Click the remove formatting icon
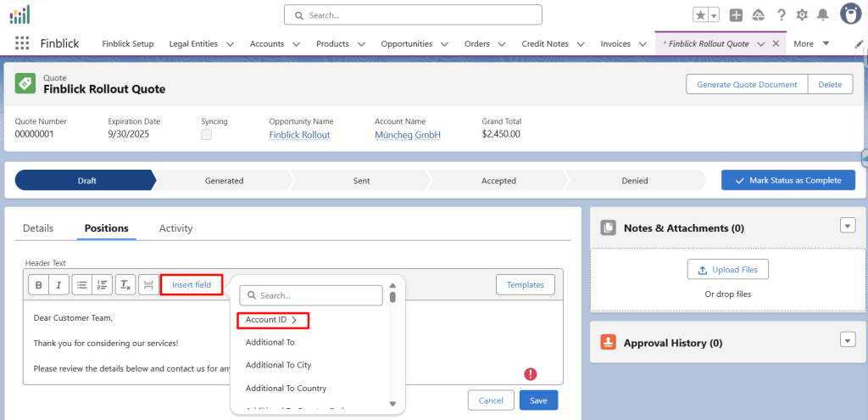Image resolution: width=868 pixels, height=420 pixels. pos(125,285)
